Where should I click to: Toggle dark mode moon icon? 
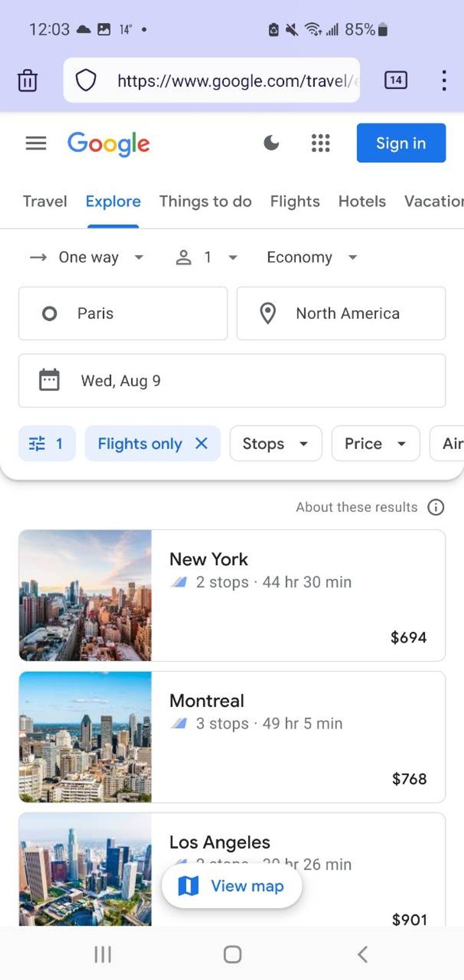pos(271,143)
